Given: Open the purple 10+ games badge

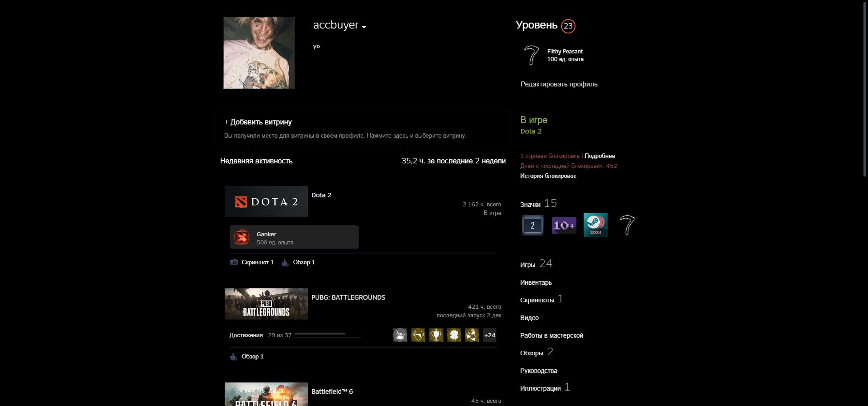Looking at the screenshot, I should [x=564, y=225].
